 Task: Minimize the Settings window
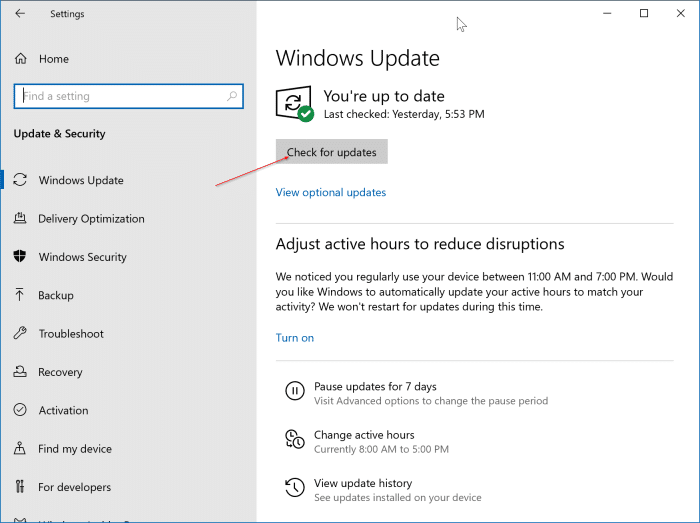coord(607,13)
